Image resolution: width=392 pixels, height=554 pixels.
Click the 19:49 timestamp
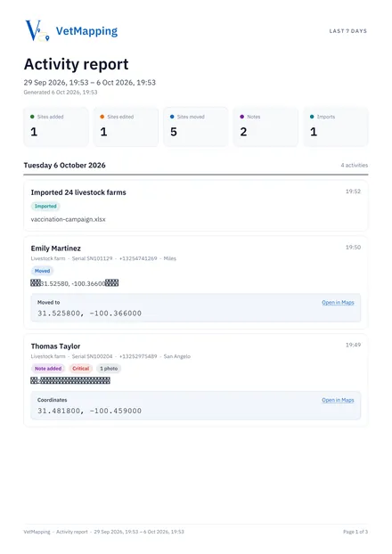[x=353, y=345]
